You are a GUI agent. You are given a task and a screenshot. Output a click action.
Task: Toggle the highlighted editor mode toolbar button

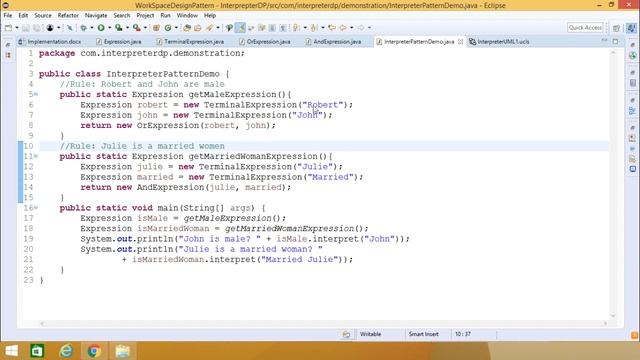coord(240,28)
